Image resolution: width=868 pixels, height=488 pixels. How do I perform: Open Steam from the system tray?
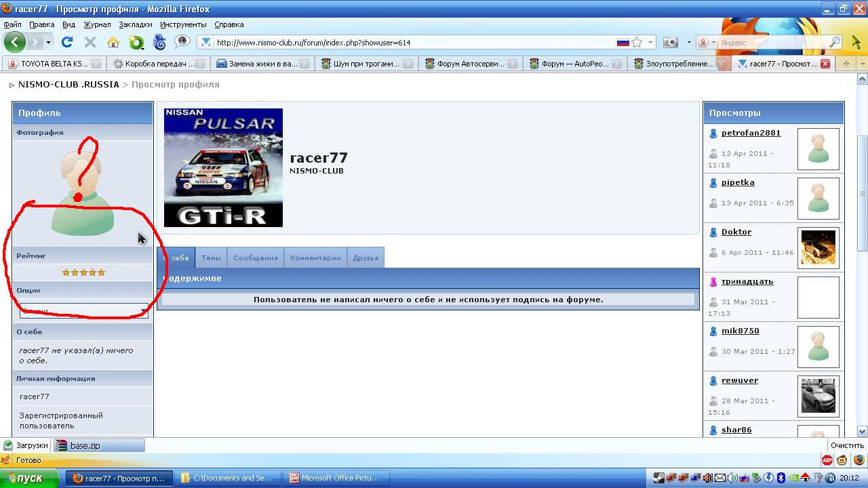pos(658,478)
